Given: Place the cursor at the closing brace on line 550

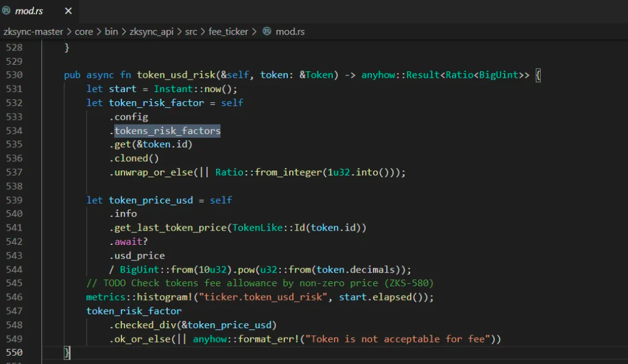Looking at the screenshot, I should coord(67,353).
